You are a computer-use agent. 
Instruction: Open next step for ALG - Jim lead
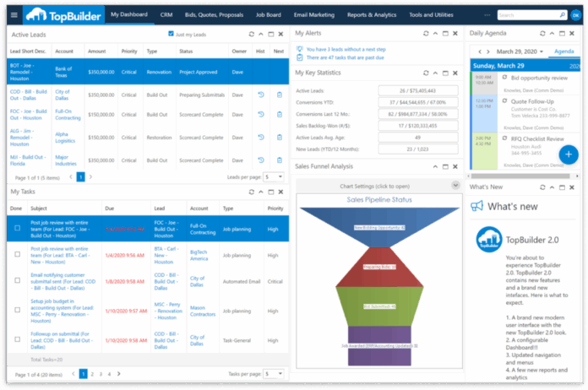click(280, 137)
